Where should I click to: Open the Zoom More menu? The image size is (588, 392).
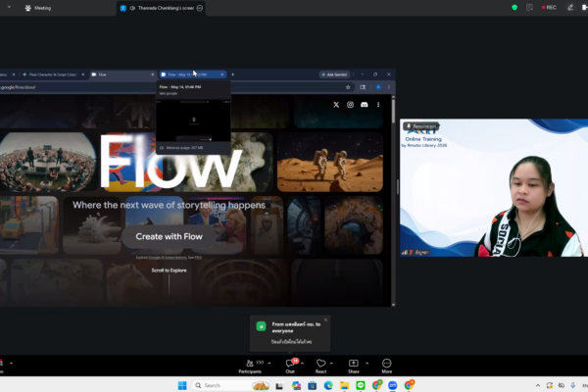(387, 366)
